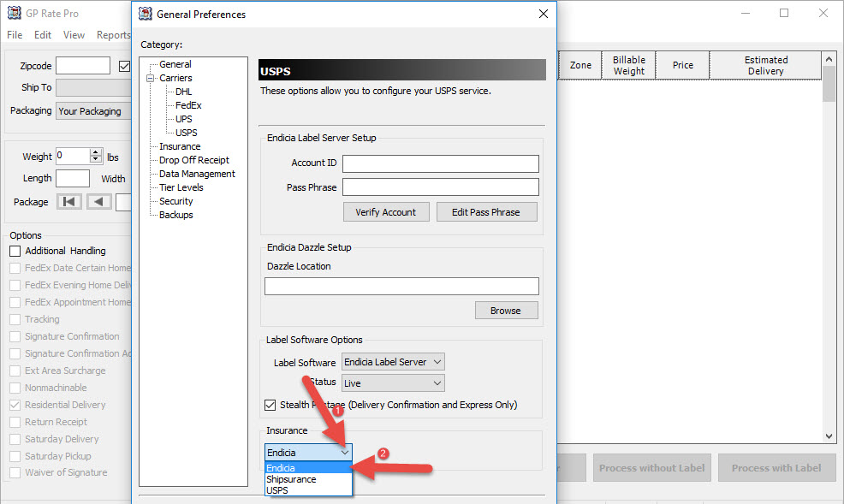
Task: Toggle Additional Handling checkbox
Action: 15,252
